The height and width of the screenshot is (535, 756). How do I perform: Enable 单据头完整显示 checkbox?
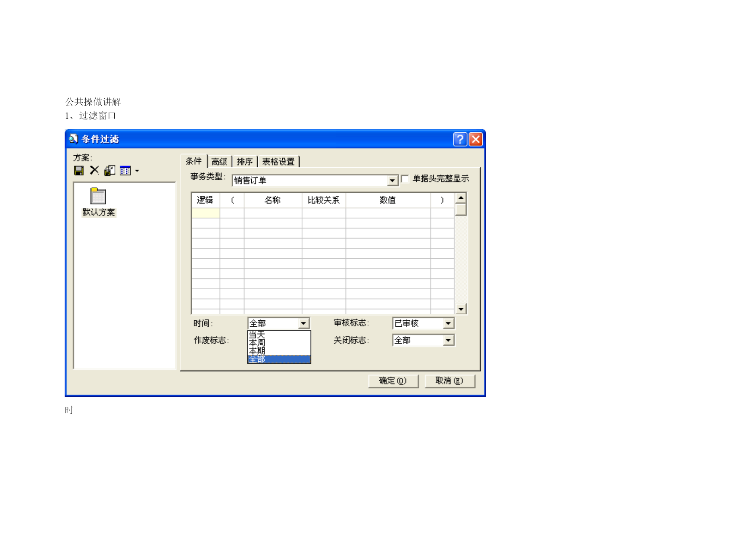point(405,178)
